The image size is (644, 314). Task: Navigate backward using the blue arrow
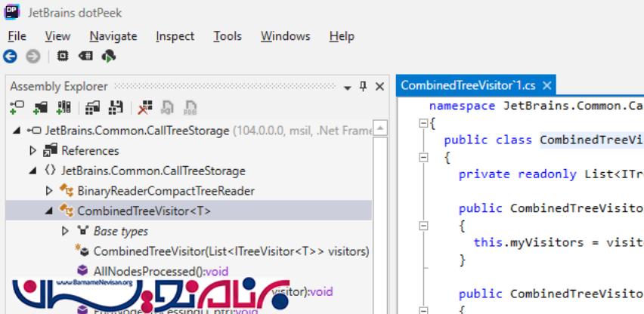[x=10, y=56]
